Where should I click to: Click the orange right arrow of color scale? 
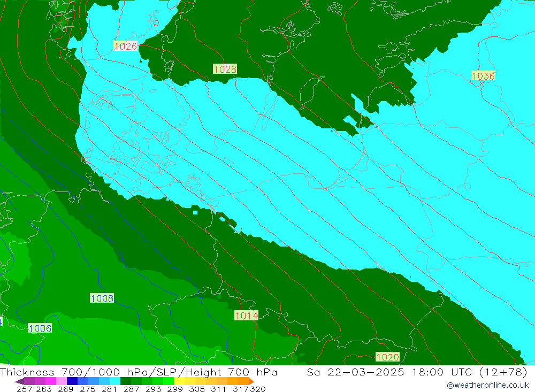(251, 381)
